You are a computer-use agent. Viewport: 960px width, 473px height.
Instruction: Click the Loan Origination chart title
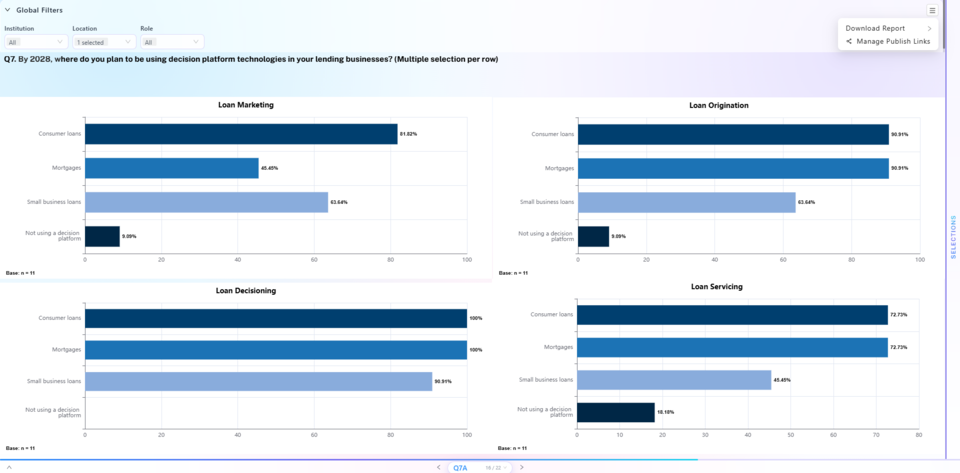tap(719, 105)
